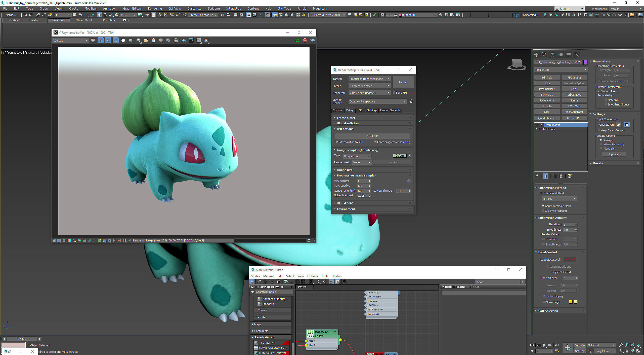This screenshot has height=355, width=644.
Task: Open Configure Modifier Sets icon
Action: 570,176
